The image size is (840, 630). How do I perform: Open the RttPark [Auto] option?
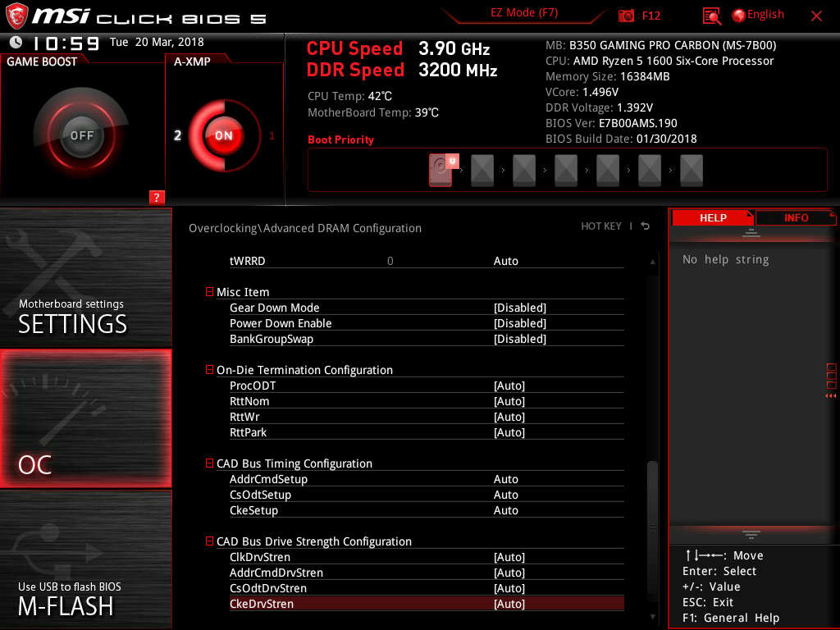pyautogui.click(x=509, y=432)
